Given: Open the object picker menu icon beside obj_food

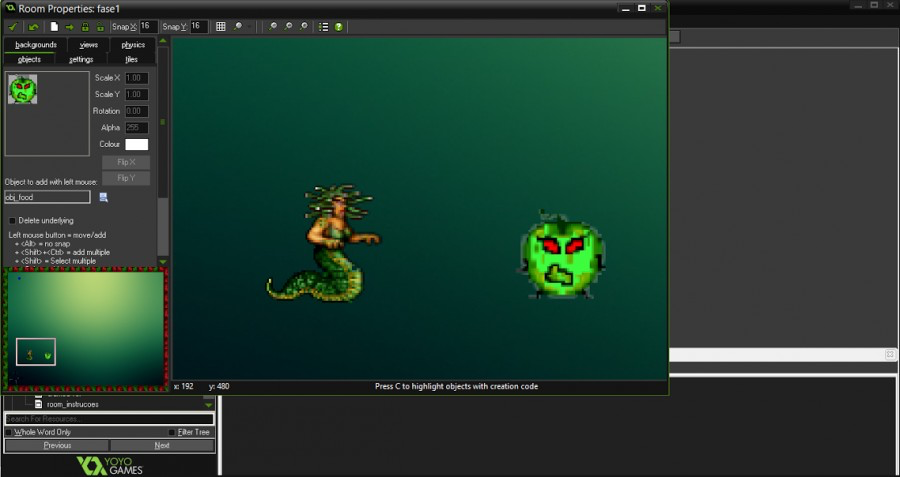Looking at the screenshot, I should (x=104, y=197).
